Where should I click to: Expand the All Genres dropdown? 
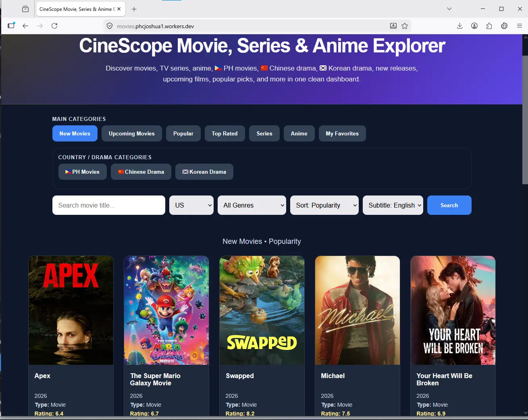point(252,205)
